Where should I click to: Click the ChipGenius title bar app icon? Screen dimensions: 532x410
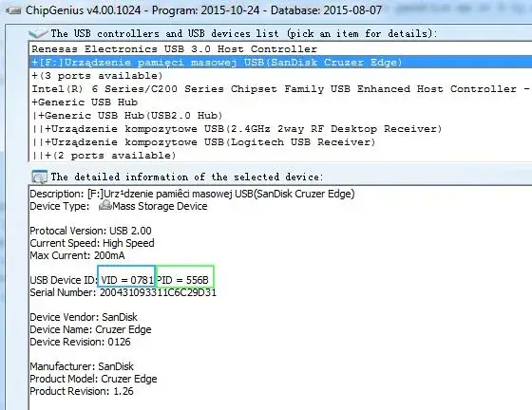coord(13,10)
